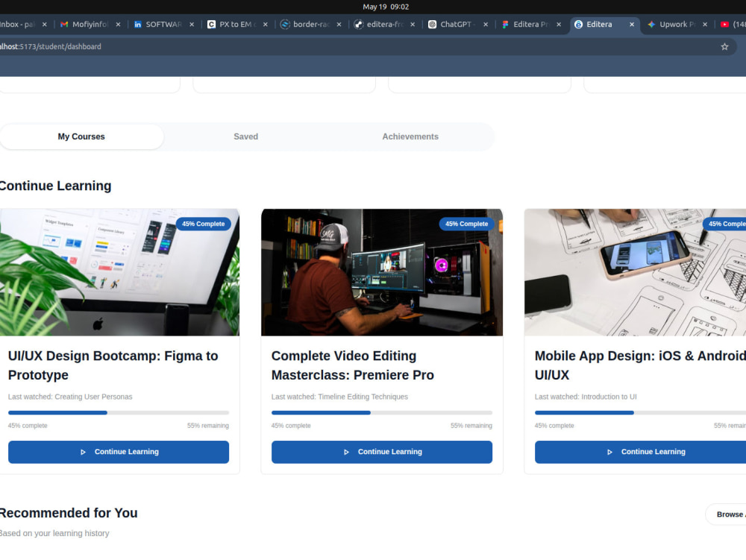The width and height of the screenshot is (746, 560).
Task: Click 45% Complete badge on UI/UX Bootcamp card
Action: pos(203,224)
